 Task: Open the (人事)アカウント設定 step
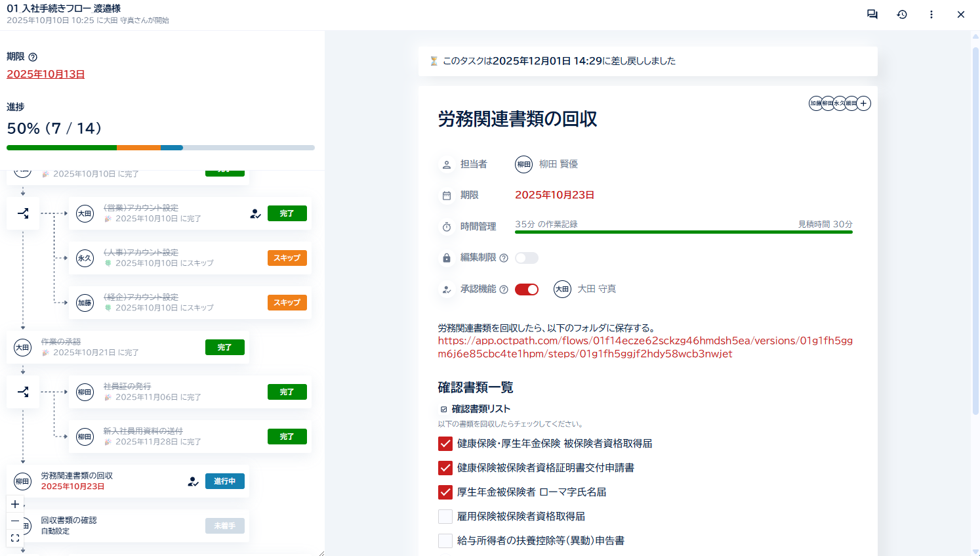click(x=190, y=258)
